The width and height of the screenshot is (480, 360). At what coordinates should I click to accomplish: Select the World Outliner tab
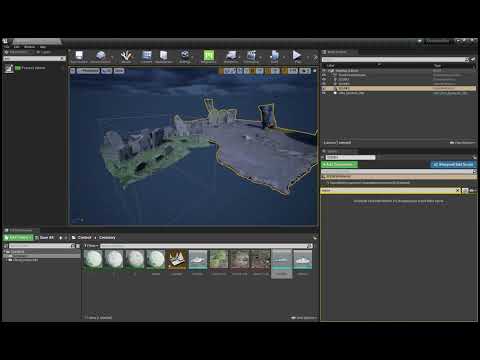click(337, 52)
